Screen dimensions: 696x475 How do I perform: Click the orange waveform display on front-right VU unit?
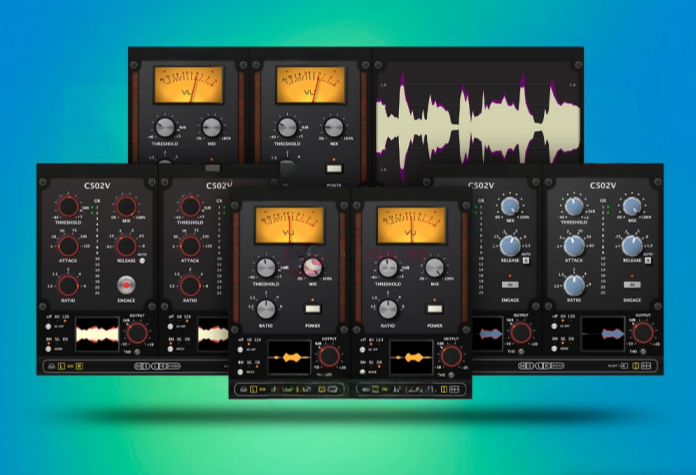click(411, 357)
